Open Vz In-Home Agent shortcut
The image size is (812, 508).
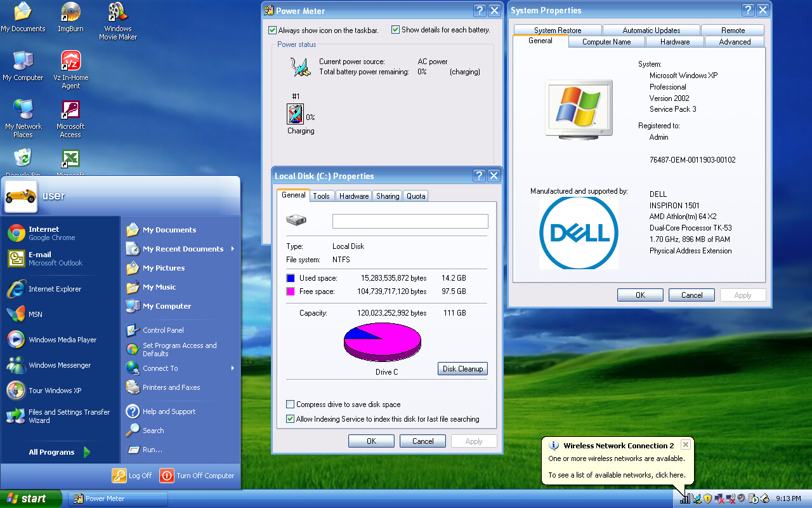point(70,70)
